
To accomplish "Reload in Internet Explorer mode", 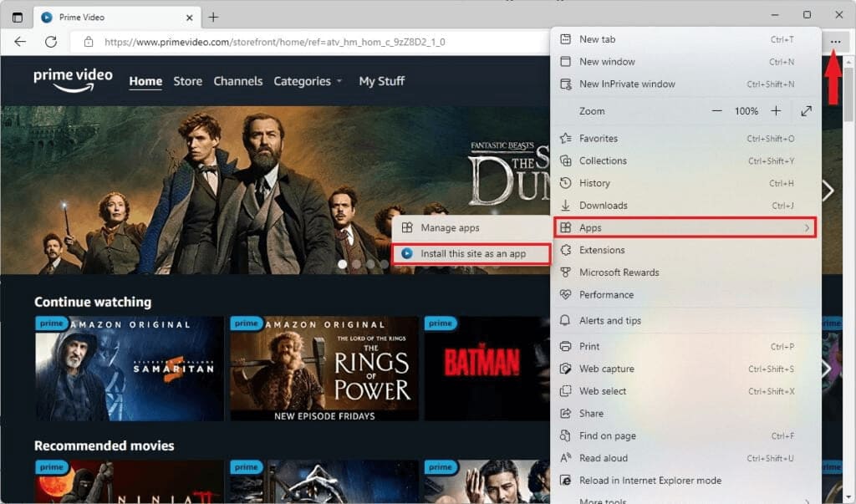I will [x=685, y=481].
